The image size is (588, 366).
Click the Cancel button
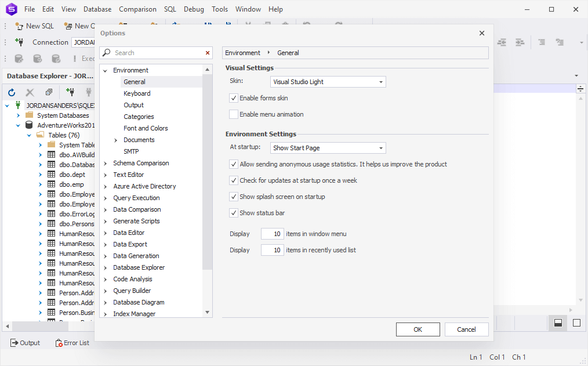[466, 329]
